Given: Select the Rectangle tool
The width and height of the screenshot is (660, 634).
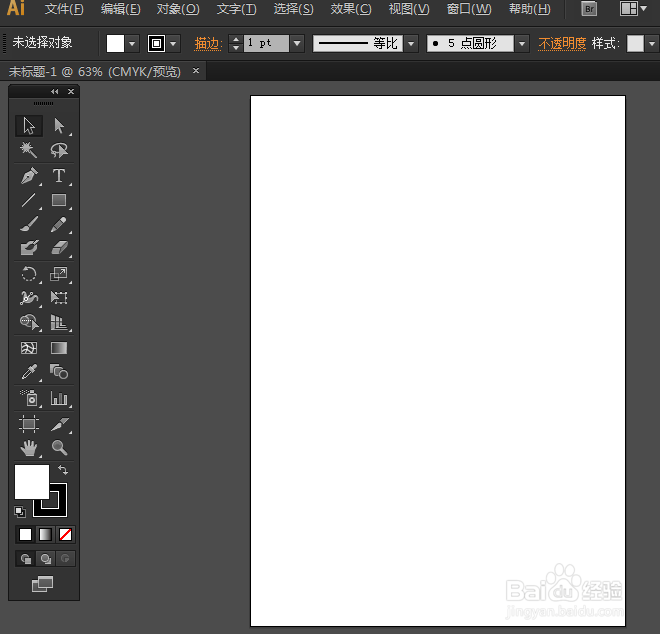Looking at the screenshot, I should (x=59, y=200).
